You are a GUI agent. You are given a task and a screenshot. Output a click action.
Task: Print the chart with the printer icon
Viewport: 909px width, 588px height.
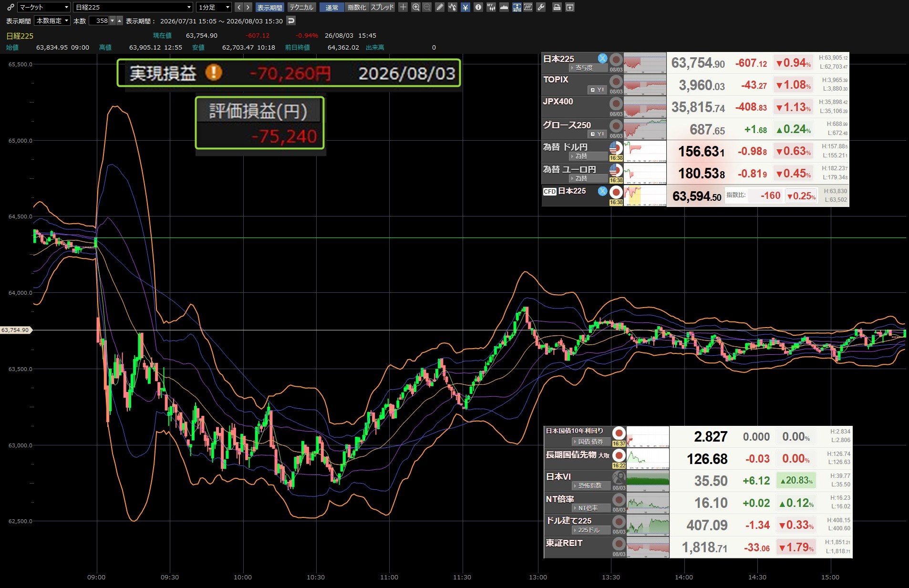(x=557, y=7)
